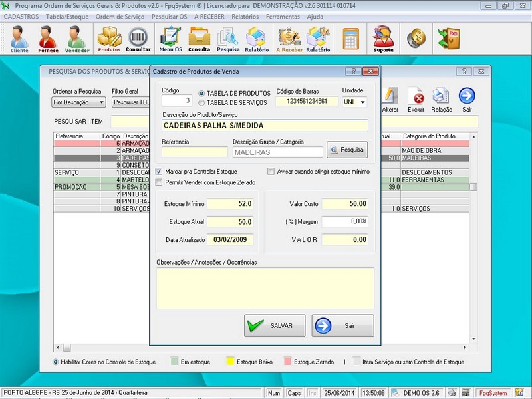This screenshot has height=399, width=532.
Task: Click the SALVAR button
Action: coord(275,326)
